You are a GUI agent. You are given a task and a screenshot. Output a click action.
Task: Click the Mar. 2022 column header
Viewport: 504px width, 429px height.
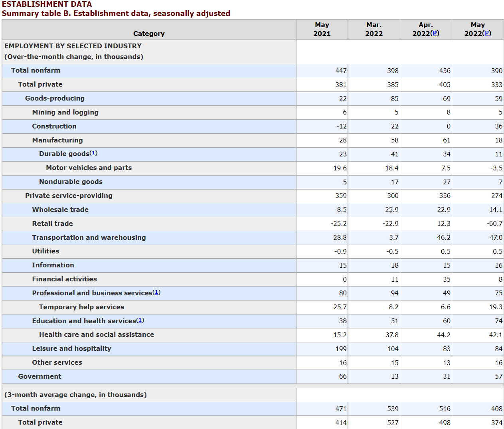coord(374,29)
